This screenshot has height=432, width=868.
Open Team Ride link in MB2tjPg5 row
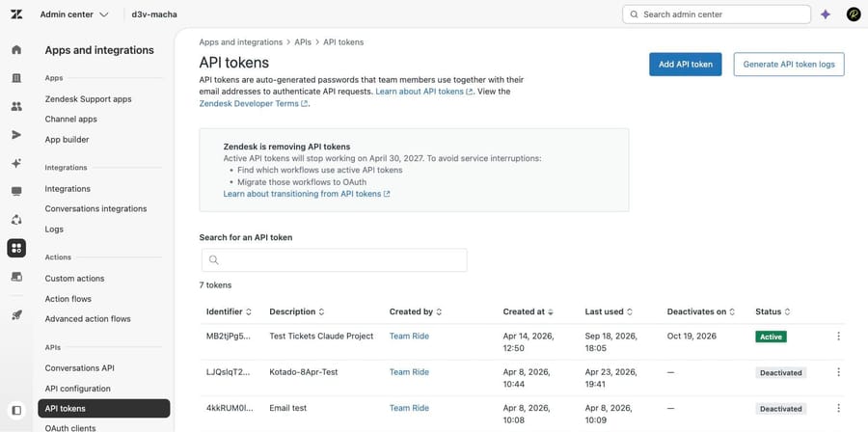[x=409, y=336]
